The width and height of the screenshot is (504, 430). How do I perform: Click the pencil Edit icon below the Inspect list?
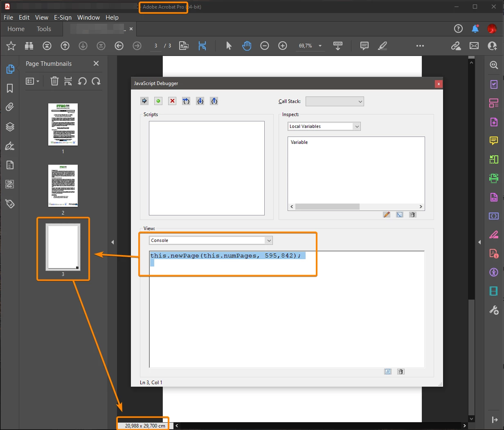point(387,215)
